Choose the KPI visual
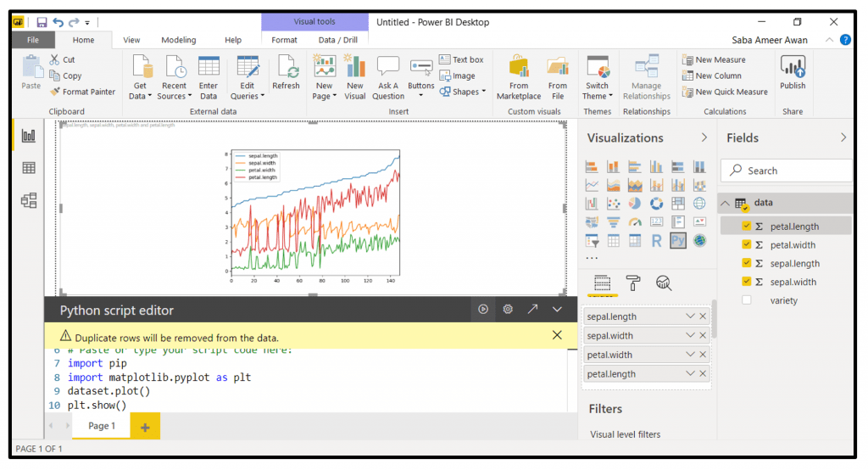Viewport: 868px width, 470px height. (699, 222)
